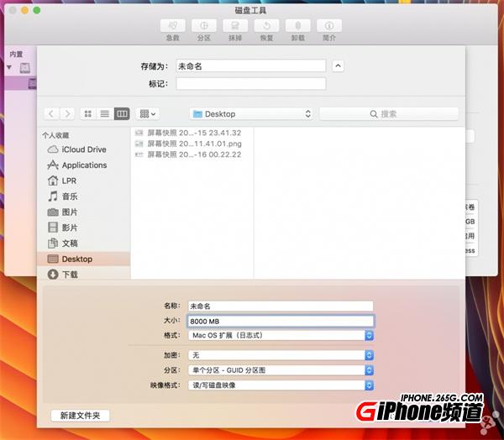Open the Partition (分区) toolbar icon
Viewport: 504px width, 440px height.
(x=204, y=26)
